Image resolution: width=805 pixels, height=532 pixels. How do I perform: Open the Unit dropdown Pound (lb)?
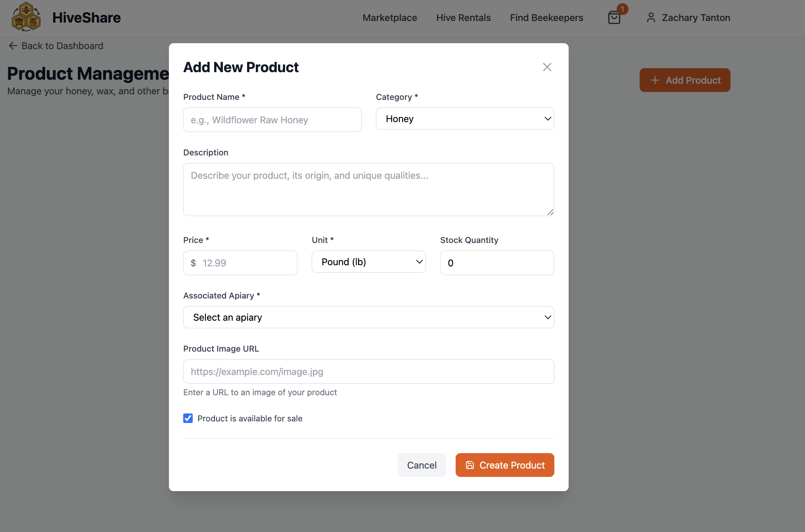[x=368, y=262]
